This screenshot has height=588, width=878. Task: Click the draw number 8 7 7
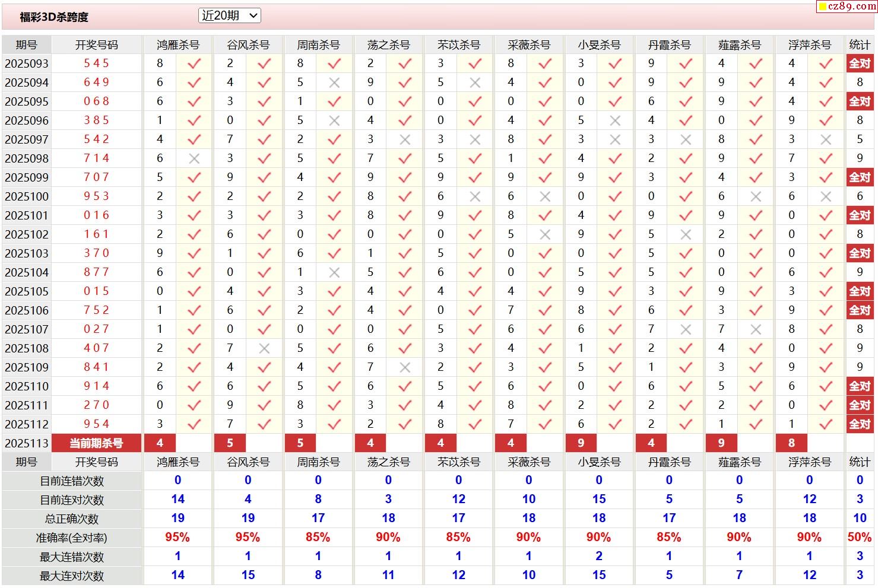(97, 272)
